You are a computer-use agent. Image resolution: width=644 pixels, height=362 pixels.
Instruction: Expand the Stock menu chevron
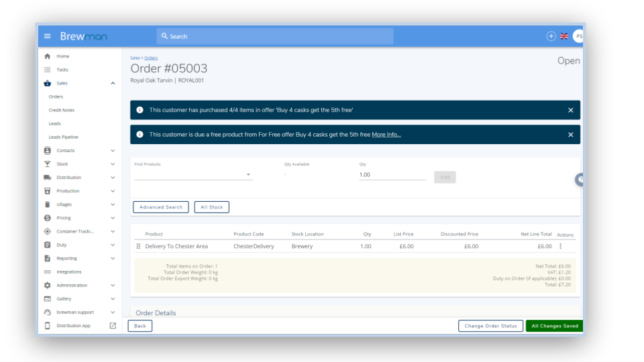(113, 164)
